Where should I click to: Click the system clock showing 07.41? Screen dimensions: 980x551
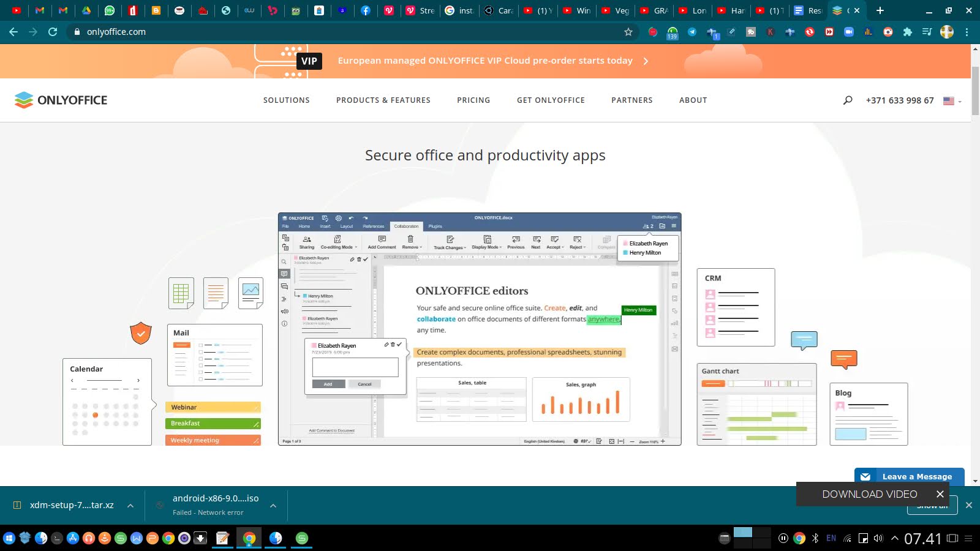922,538
